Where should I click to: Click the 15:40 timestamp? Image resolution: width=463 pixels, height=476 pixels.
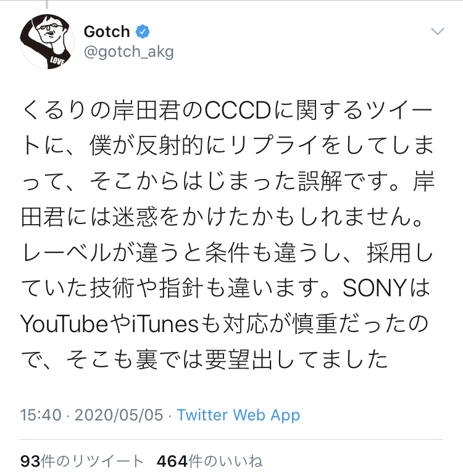(41, 415)
